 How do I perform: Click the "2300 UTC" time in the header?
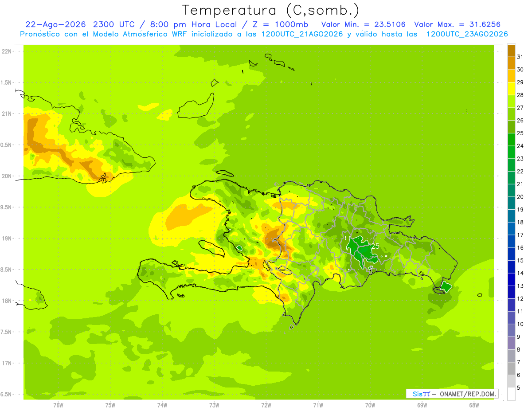(114, 24)
